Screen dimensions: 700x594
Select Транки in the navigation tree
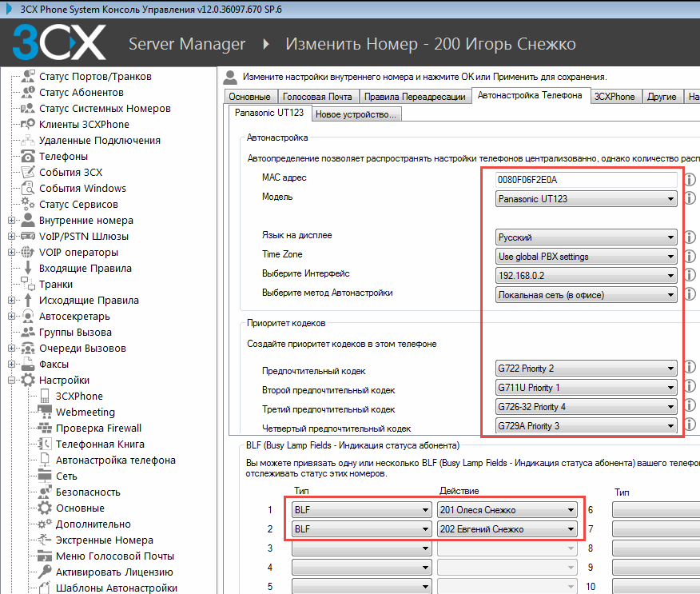click(x=56, y=285)
